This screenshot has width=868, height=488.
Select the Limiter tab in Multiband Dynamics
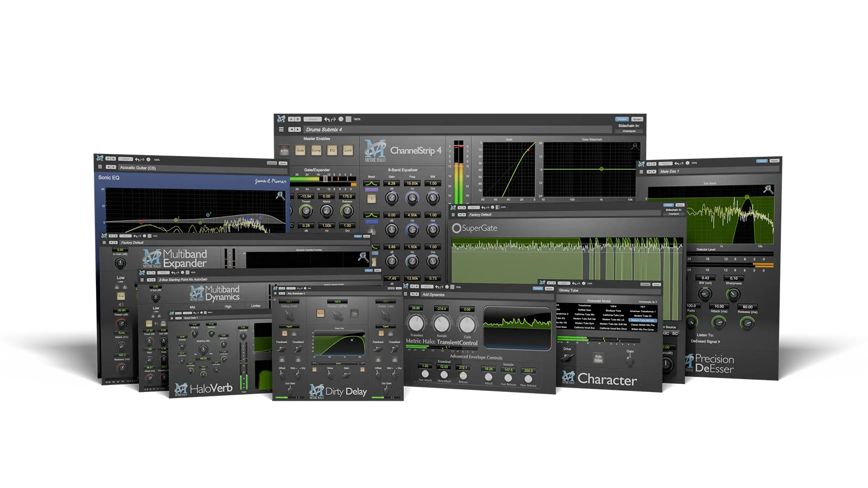pyautogui.click(x=256, y=306)
